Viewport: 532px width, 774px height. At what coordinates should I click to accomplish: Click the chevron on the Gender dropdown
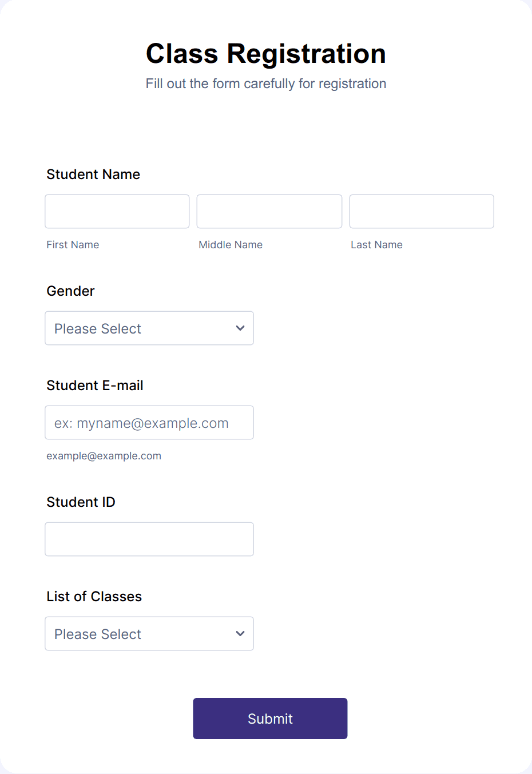[x=240, y=328]
